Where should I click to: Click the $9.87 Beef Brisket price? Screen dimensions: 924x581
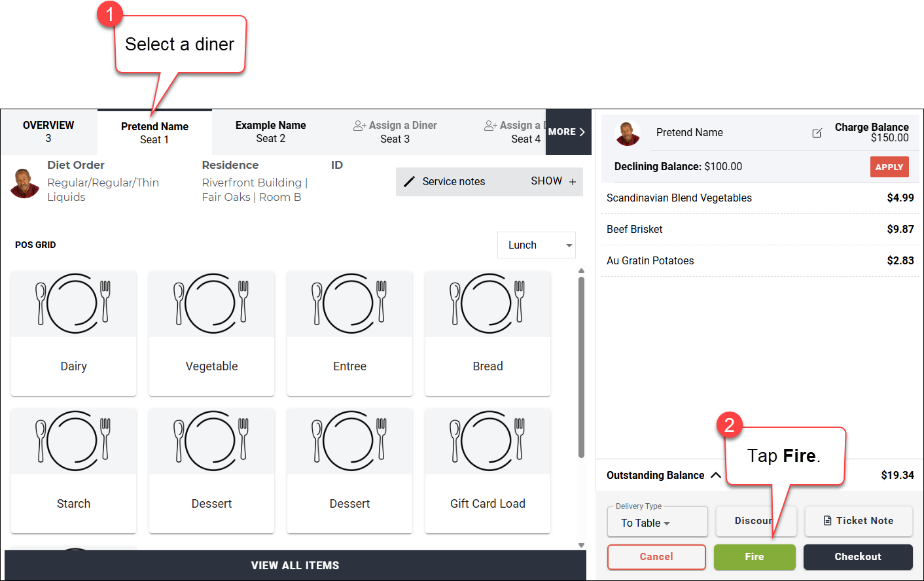pos(900,229)
